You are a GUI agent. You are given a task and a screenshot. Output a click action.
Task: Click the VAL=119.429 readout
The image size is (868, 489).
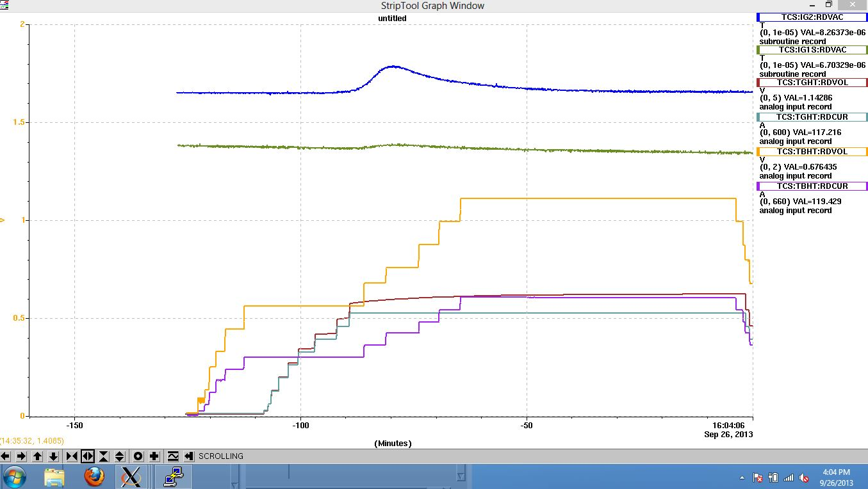(817, 202)
